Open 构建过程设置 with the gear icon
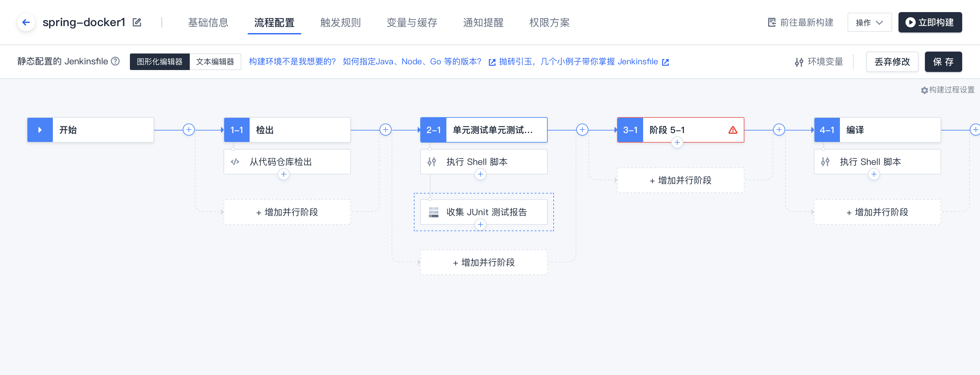Viewport: 980px width, 375px height. point(925,90)
